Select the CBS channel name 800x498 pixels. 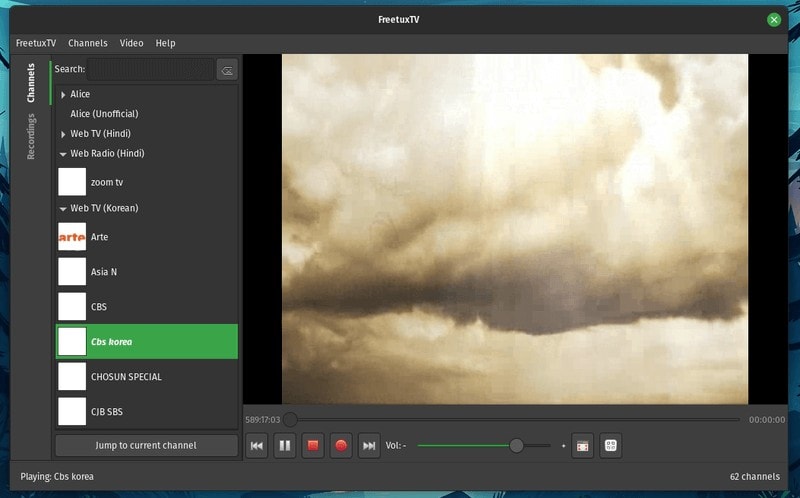(x=99, y=307)
